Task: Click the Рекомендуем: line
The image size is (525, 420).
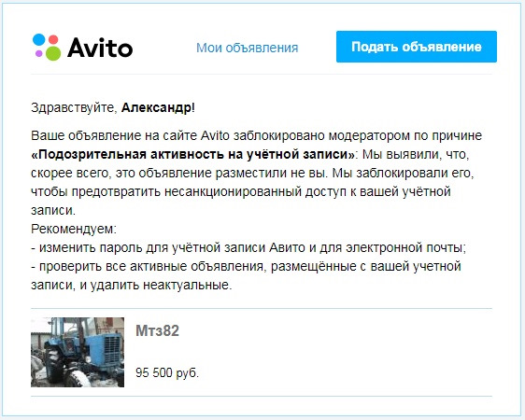Action: tap(74, 229)
